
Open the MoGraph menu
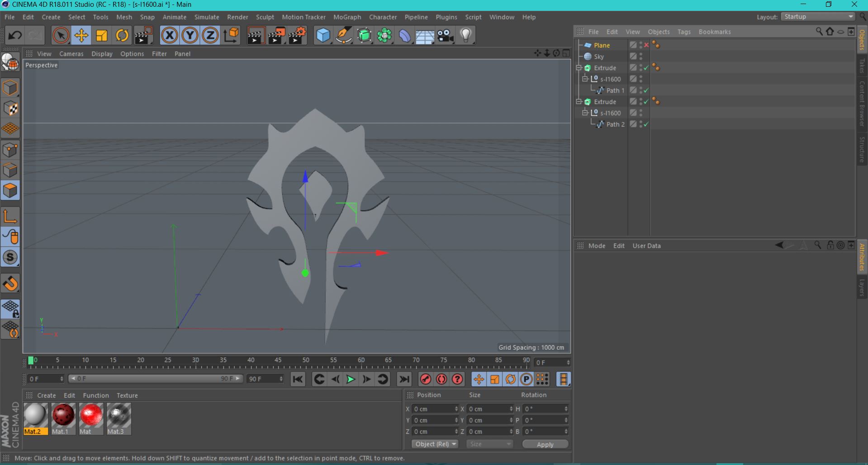click(x=347, y=17)
